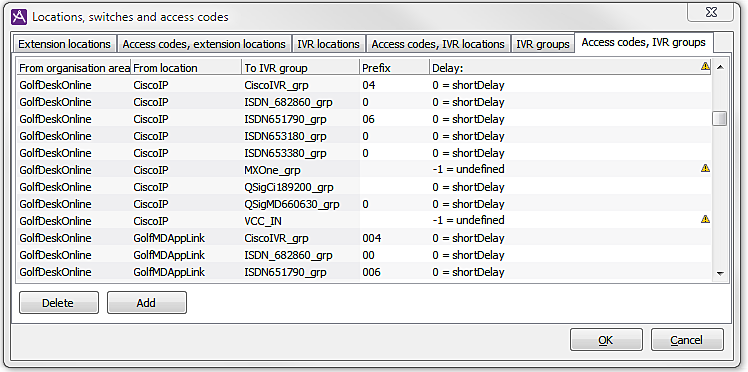Click the purple application icon in title bar
The height and width of the screenshot is (372, 748).
[x=19, y=17]
